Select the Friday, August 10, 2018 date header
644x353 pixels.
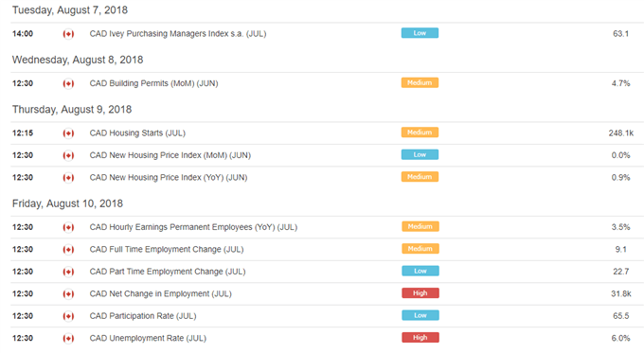pos(67,203)
